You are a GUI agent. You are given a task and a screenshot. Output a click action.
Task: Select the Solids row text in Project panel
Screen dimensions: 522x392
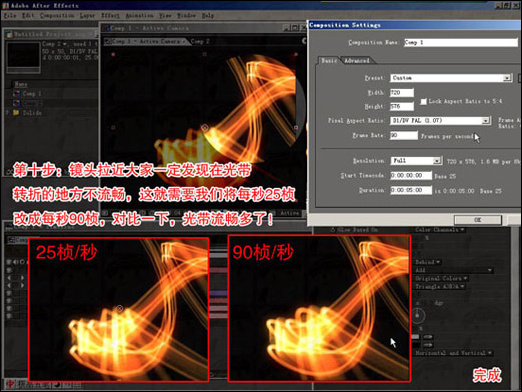32,113
